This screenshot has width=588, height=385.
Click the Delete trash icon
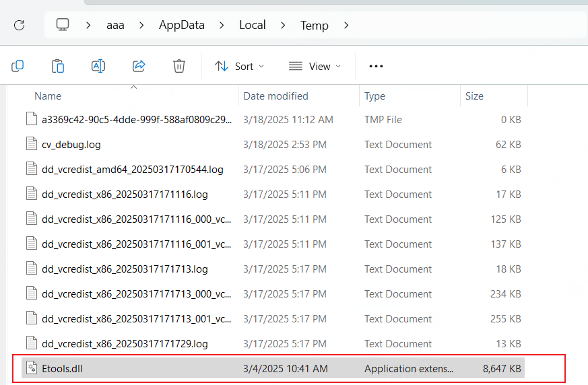[x=179, y=66]
